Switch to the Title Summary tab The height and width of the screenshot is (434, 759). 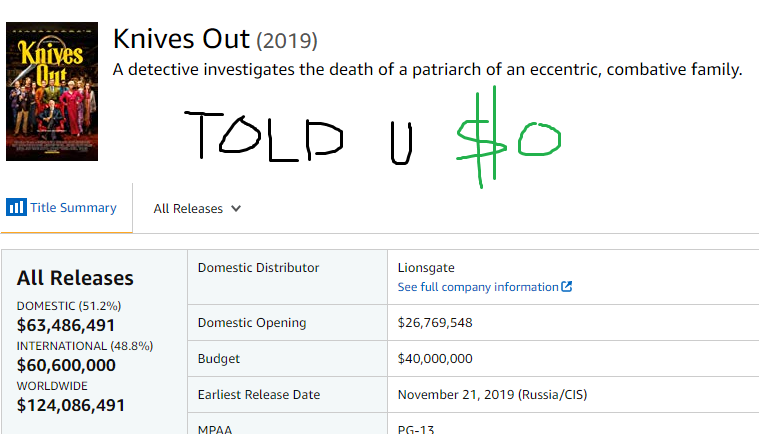pyautogui.click(x=61, y=208)
